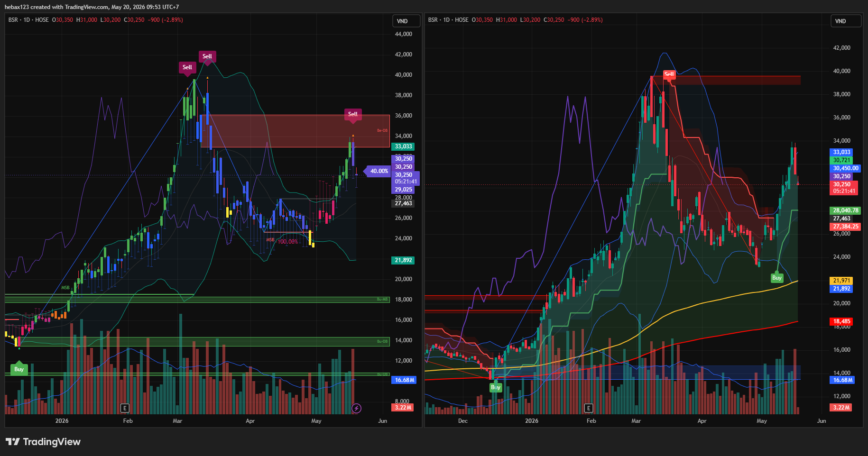868x456 pixels.
Task: Open the VND currency dropdown on the right chart
Action: coord(846,21)
